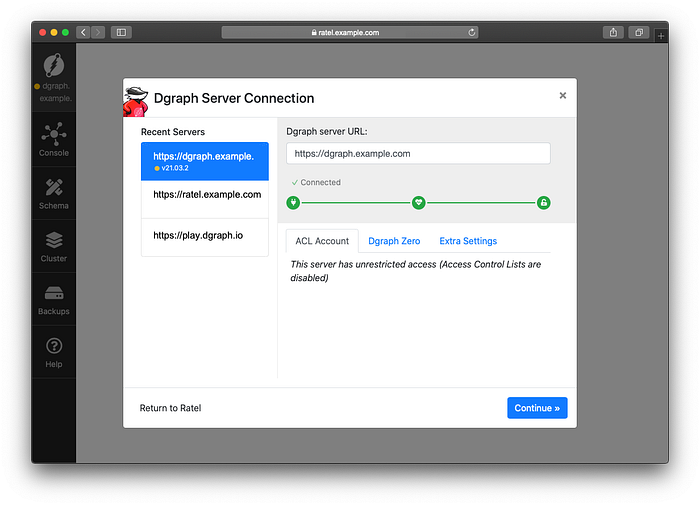Open the Safari share menu
This screenshot has width=700, height=505.
(613, 32)
